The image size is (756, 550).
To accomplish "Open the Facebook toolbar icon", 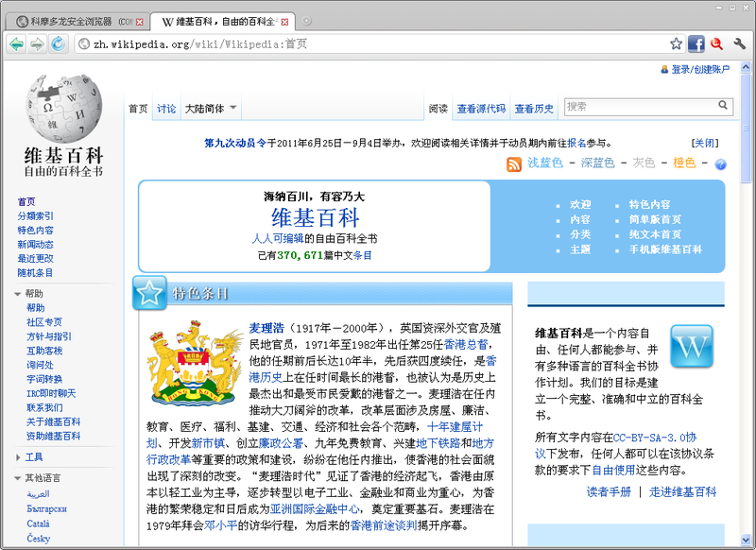I will (x=696, y=43).
